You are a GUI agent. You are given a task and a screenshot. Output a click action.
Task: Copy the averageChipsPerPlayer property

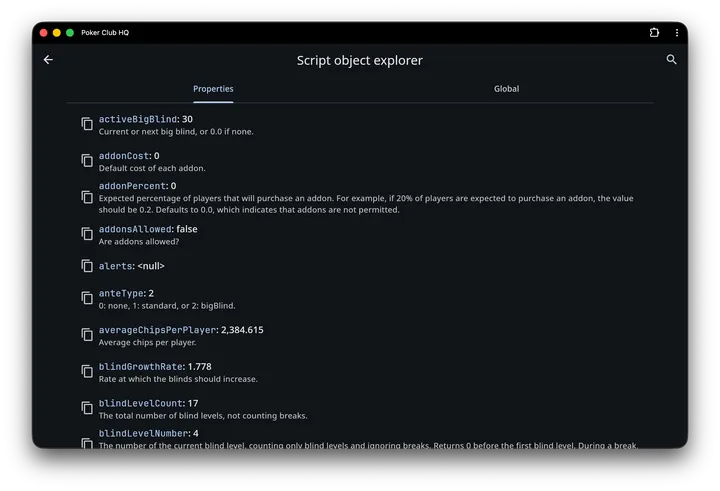pos(87,335)
